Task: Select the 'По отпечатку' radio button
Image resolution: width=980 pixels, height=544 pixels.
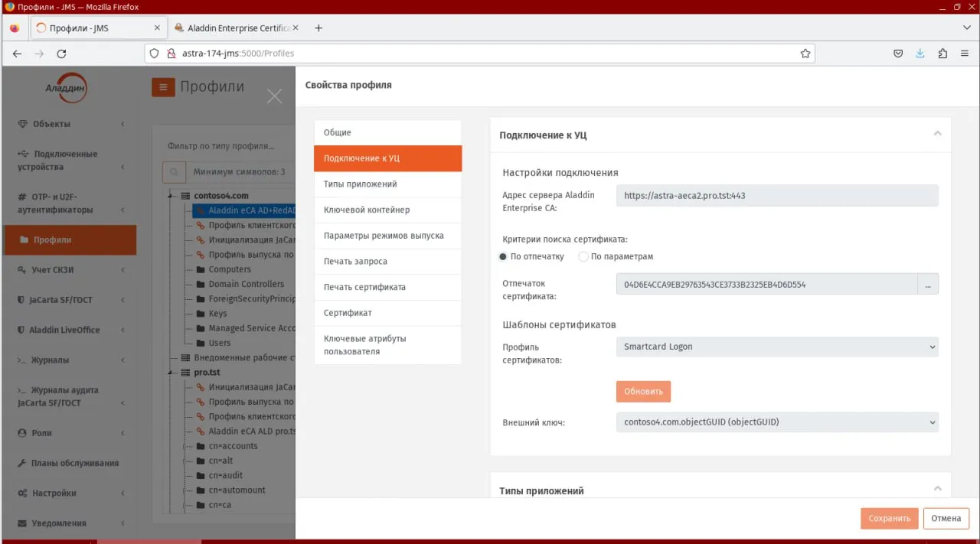Action: tap(503, 257)
